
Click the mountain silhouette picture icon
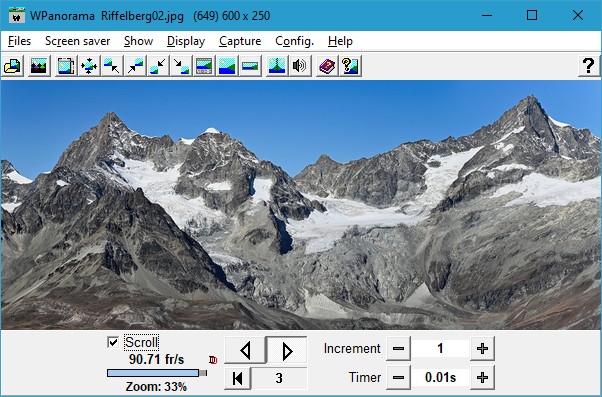tap(39, 66)
